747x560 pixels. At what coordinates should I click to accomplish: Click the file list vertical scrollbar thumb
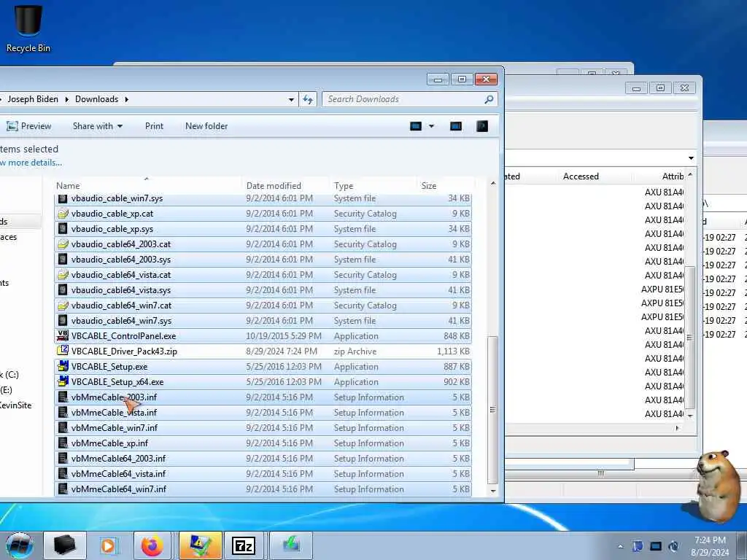coord(492,410)
